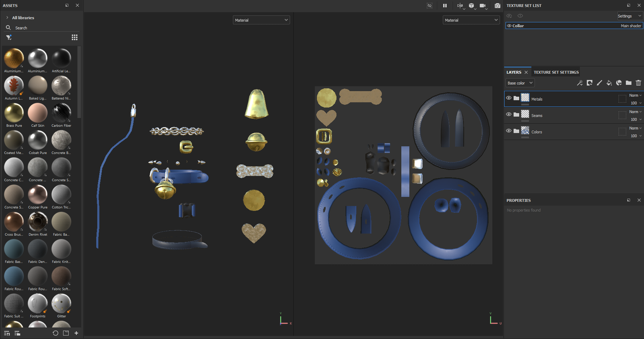Add a paint layer with brush icon
The height and width of the screenshot is (339, 644).
click(x=599, y=83)
